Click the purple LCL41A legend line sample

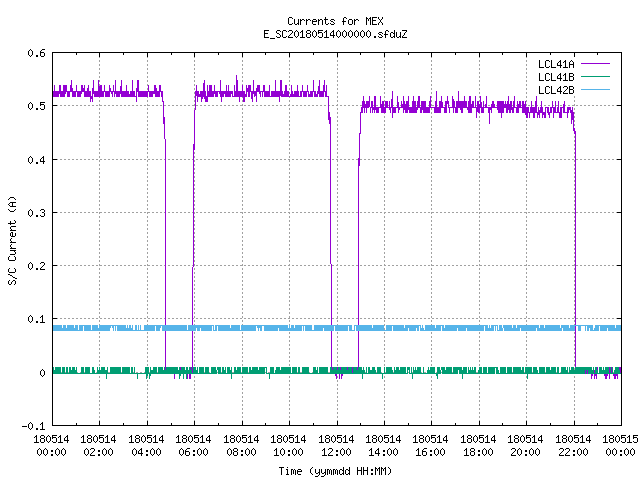[595, 64]
